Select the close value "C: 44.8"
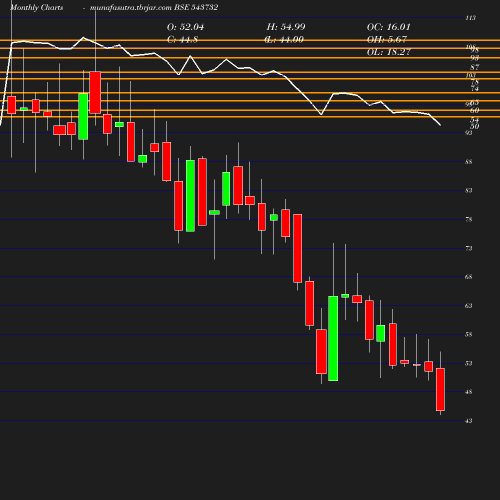Image resolution: width=500 pixels, height=500 pixels. tap(182, 40)
